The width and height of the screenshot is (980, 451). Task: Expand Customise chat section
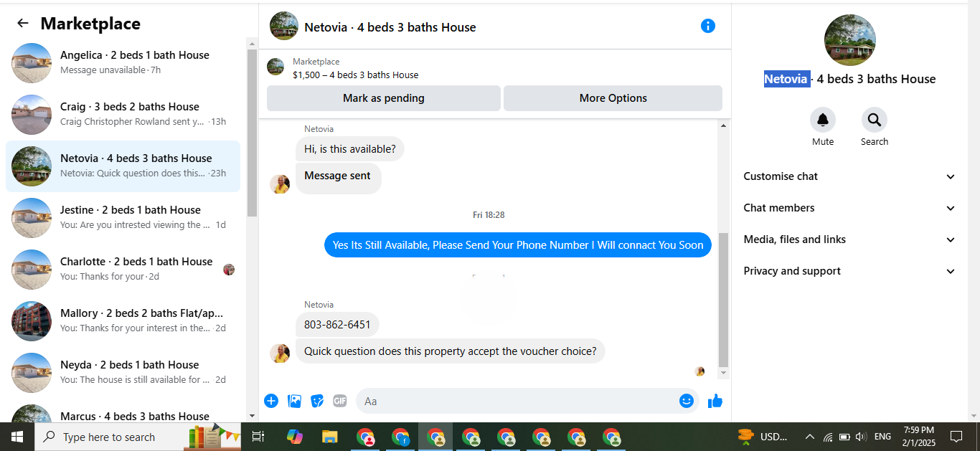point(849,176)
